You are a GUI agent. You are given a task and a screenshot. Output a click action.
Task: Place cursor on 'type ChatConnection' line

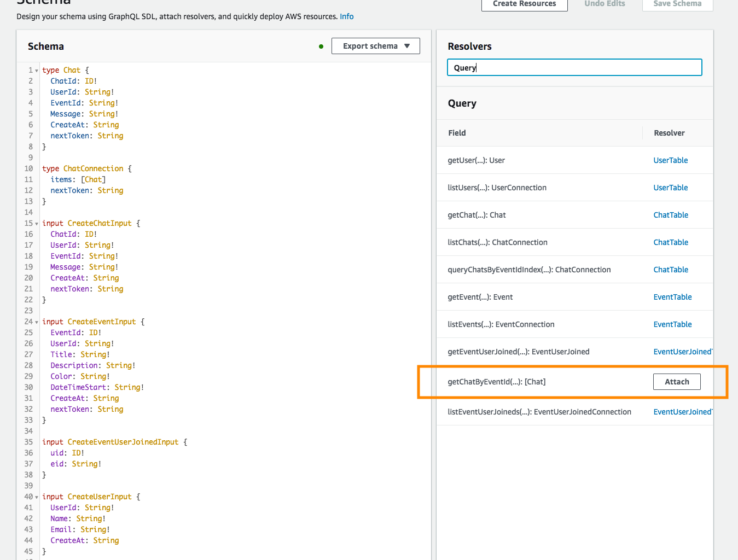tap(87, 168)
